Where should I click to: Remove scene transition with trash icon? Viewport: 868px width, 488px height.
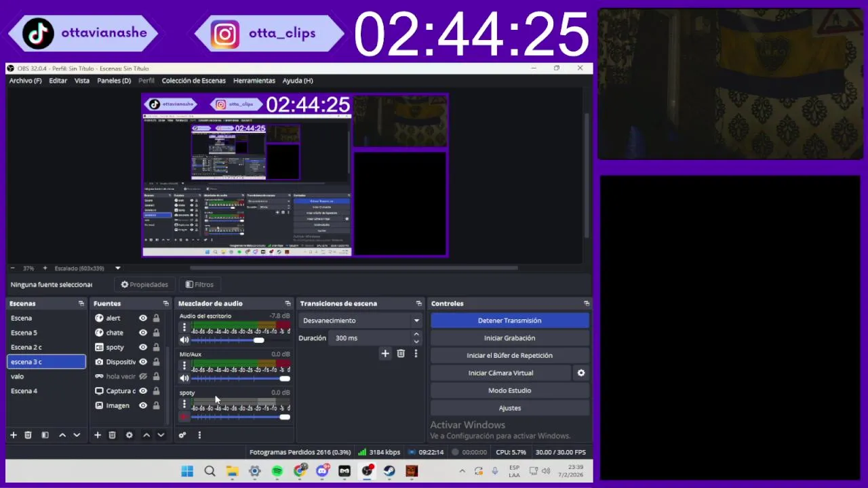point(401,353)
